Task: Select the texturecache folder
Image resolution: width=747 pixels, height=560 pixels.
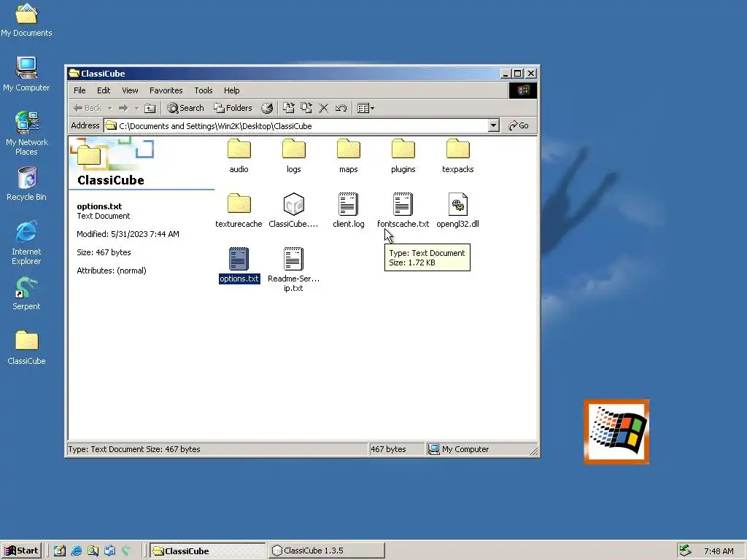Action: (239, 211)
